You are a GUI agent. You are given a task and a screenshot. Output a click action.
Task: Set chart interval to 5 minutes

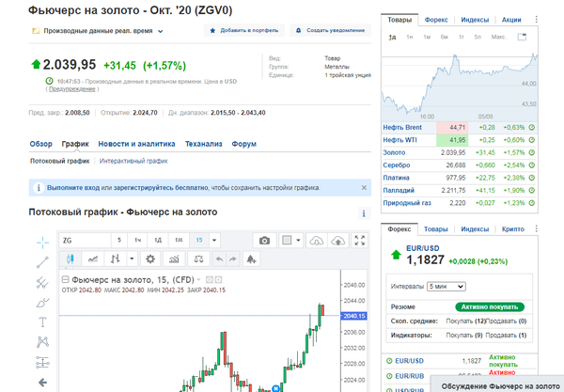(119, 241)
